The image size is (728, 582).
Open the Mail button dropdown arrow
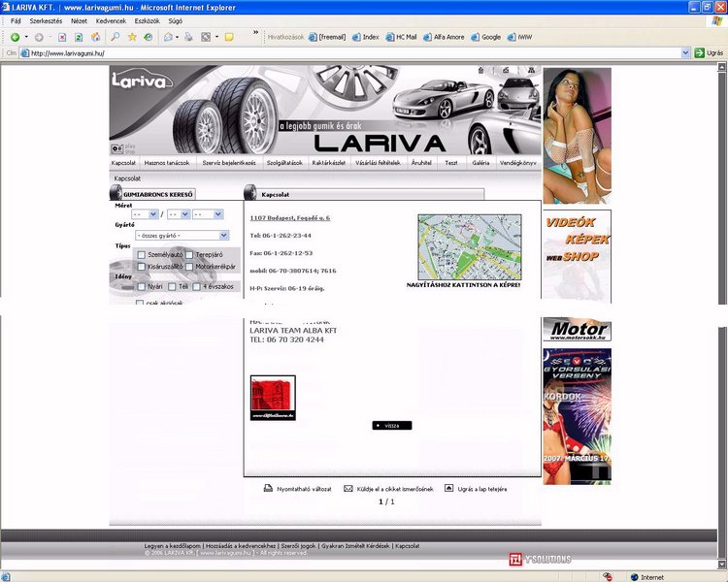click(x=177, y=37)
